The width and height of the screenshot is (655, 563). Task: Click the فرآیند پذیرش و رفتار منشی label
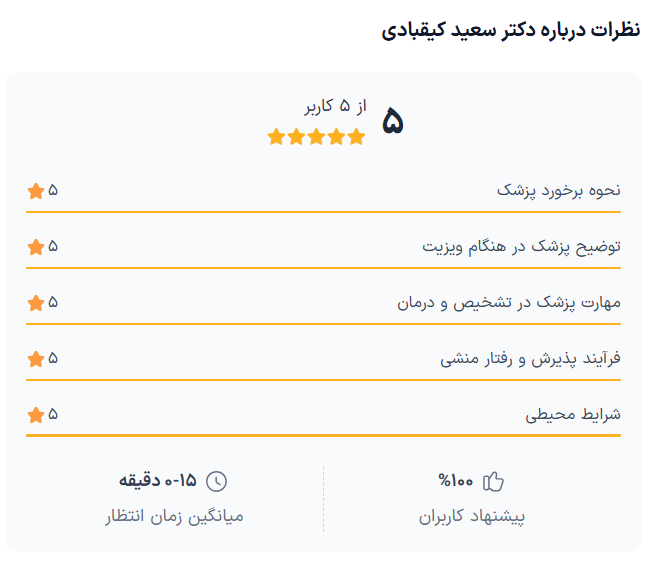pyautogui.click(x=531, y=358)
